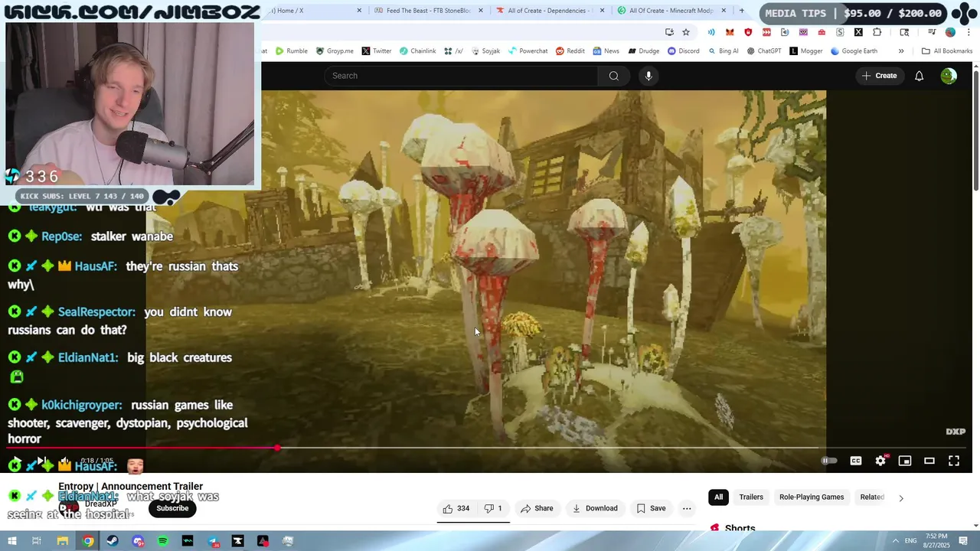Switch to All of Create Dependencies tab
Screen dimensions: 980x551
[551, 11]
